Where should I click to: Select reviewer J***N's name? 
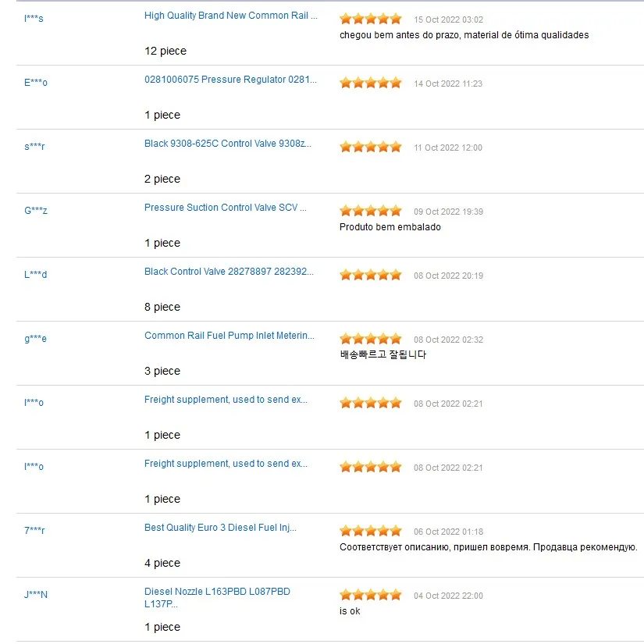36,595
